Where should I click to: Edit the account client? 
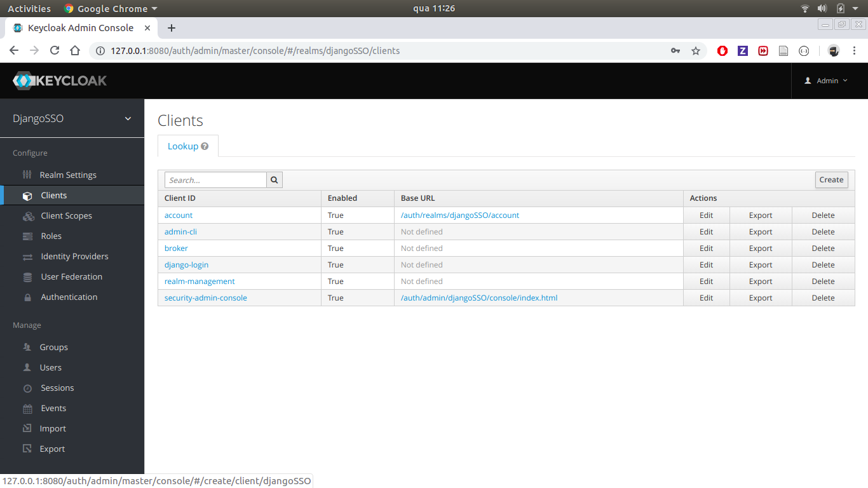(x=707, y=215)
